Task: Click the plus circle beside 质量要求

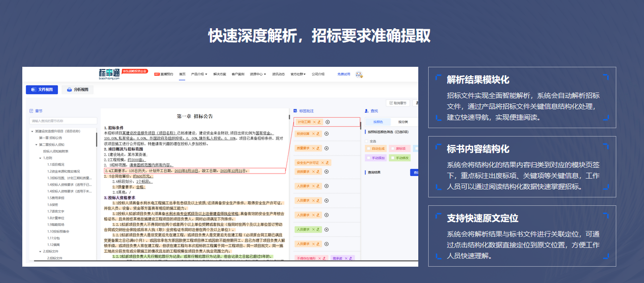Action: (x=327, y=148)
